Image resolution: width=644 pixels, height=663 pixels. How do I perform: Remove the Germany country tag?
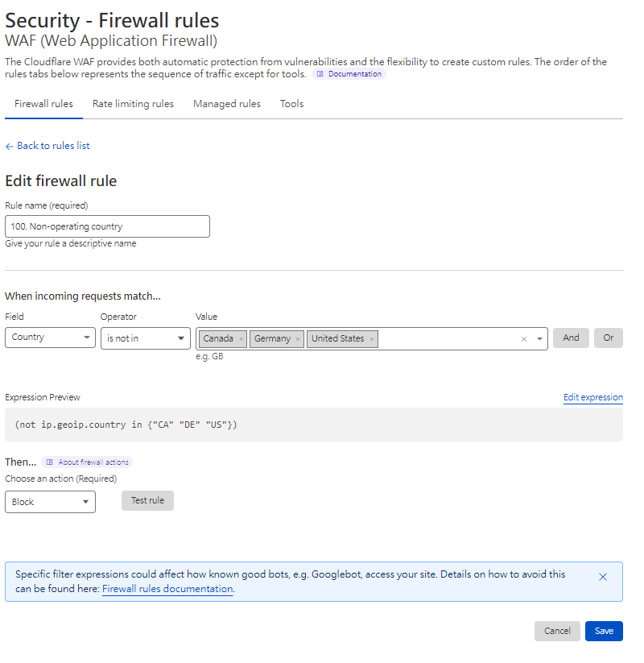pyautogui.click(x=298, y=339)
